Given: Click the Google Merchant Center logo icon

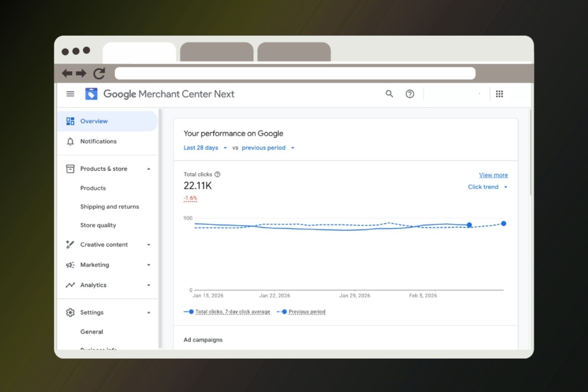Looking at the screenshot, I should pos(91,94).
